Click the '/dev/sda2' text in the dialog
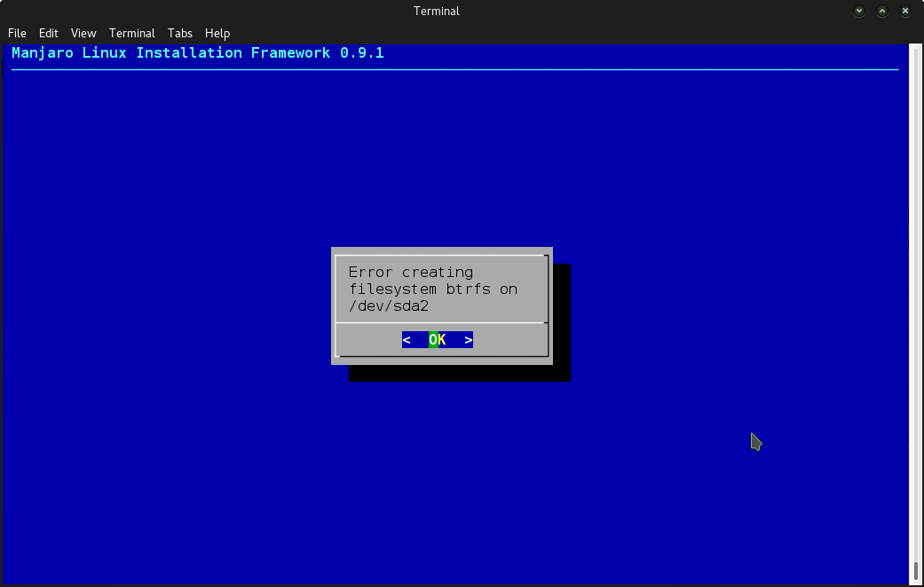This screenshot has width=924, height=587. pos(389,305)
